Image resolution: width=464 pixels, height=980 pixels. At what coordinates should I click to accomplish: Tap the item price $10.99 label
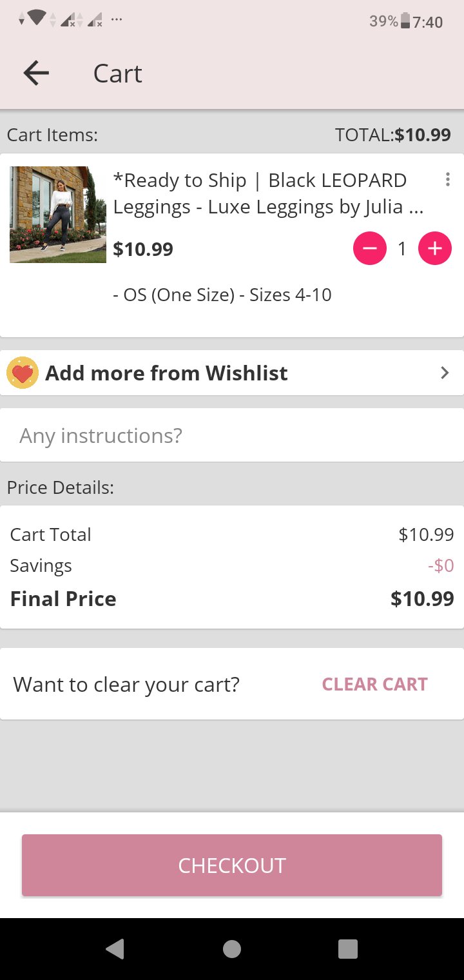[x=143, y=250]
